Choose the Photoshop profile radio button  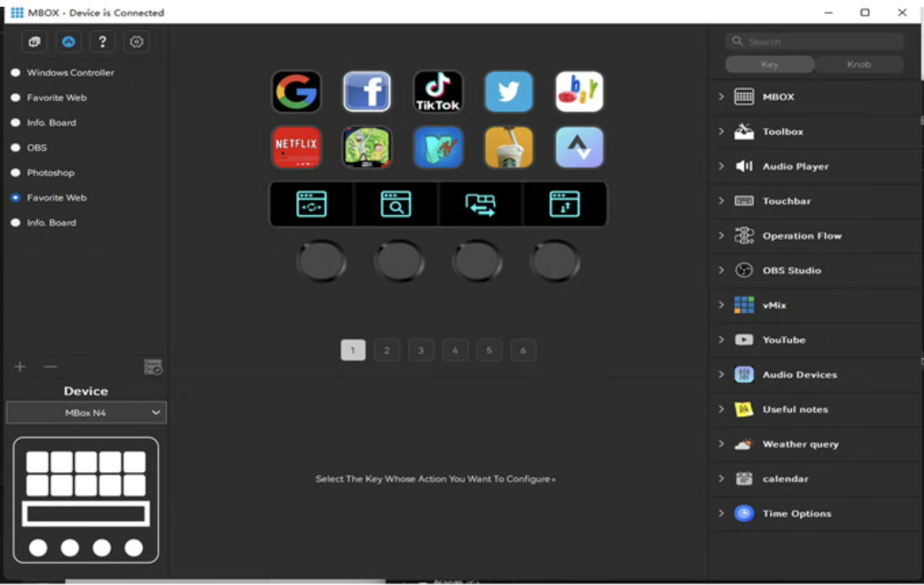pyautogui.click(x=16, y=173)
